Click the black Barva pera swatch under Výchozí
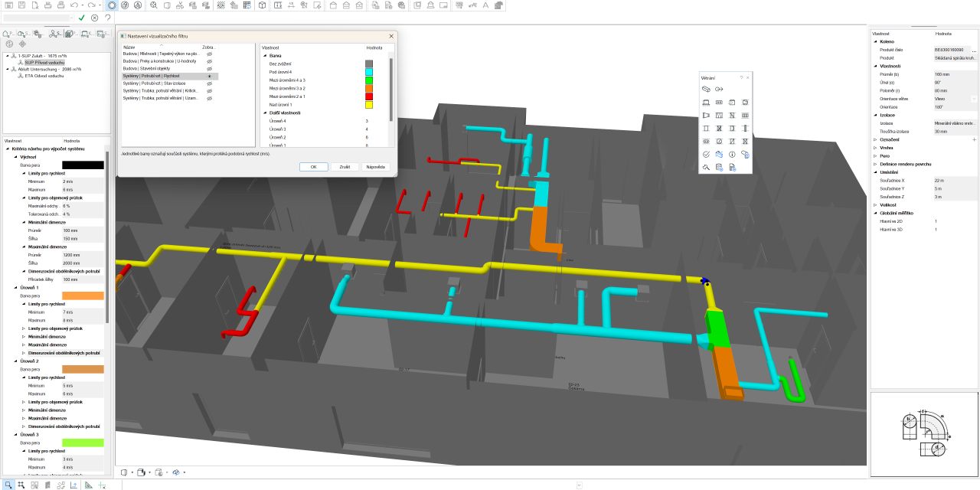The image size is (980, 490). [x=83, y=165]
